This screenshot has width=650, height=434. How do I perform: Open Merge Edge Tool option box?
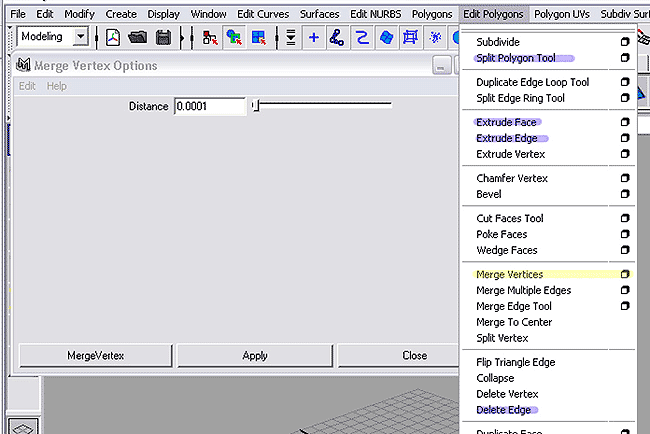click(625, 306)
